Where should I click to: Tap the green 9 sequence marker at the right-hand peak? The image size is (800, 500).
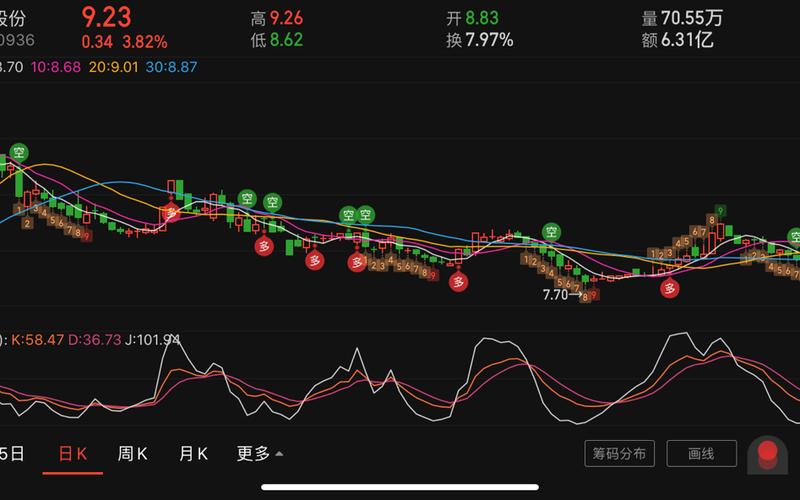pyautogui.click(x=720, y=210)
